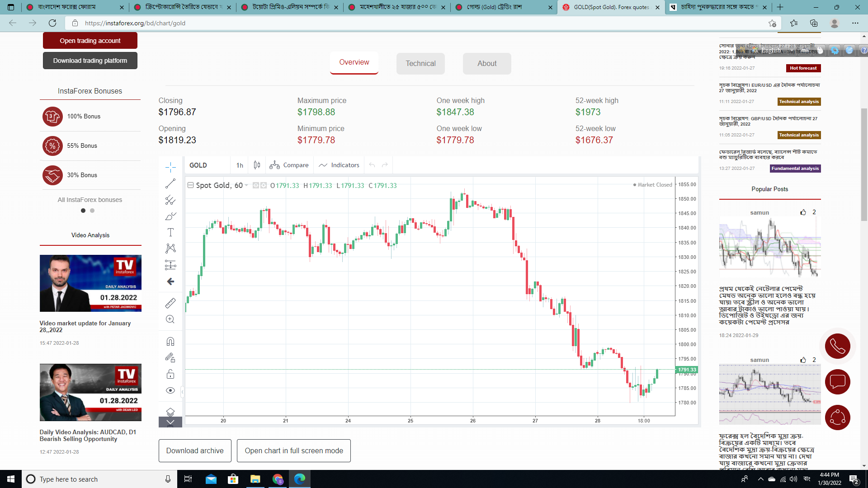Click the Fundamental analysis tag
This screenshot has width=868, height=488.
[x=795, y=169]
